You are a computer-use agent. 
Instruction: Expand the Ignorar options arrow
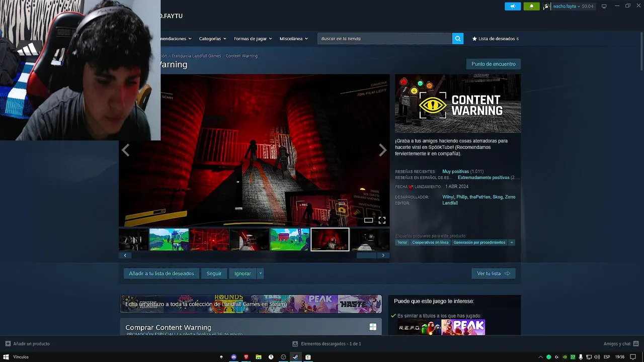260,274
